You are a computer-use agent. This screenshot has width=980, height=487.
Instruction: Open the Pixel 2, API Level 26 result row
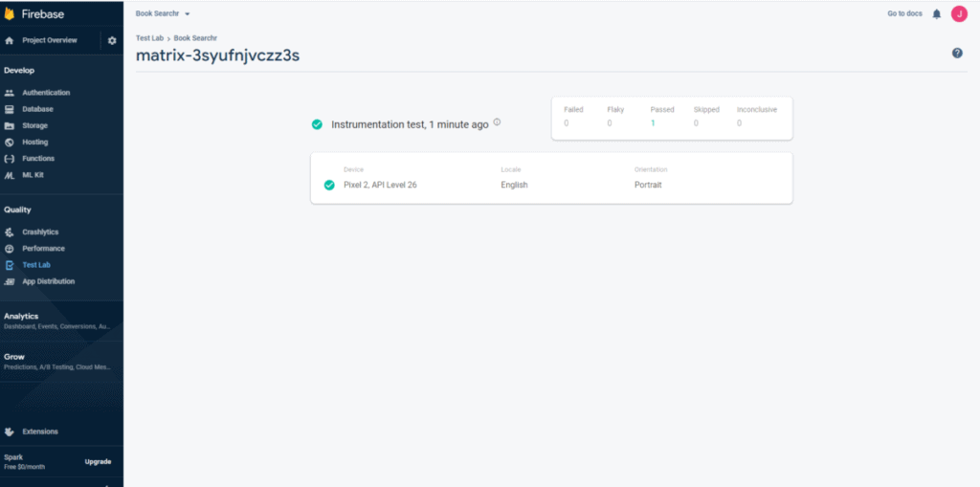pos(551,185)
